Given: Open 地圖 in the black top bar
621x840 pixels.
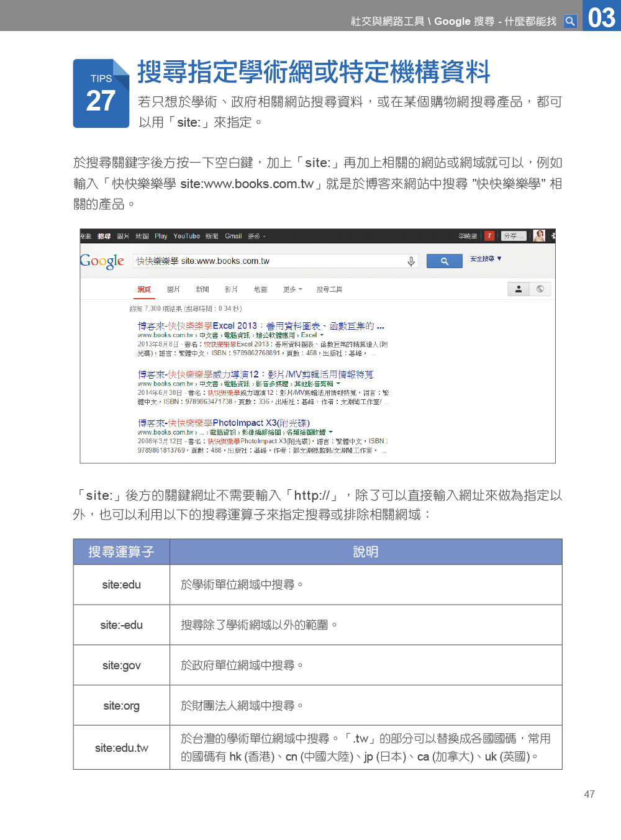Looking at the screenshot, I should point(142,237).
